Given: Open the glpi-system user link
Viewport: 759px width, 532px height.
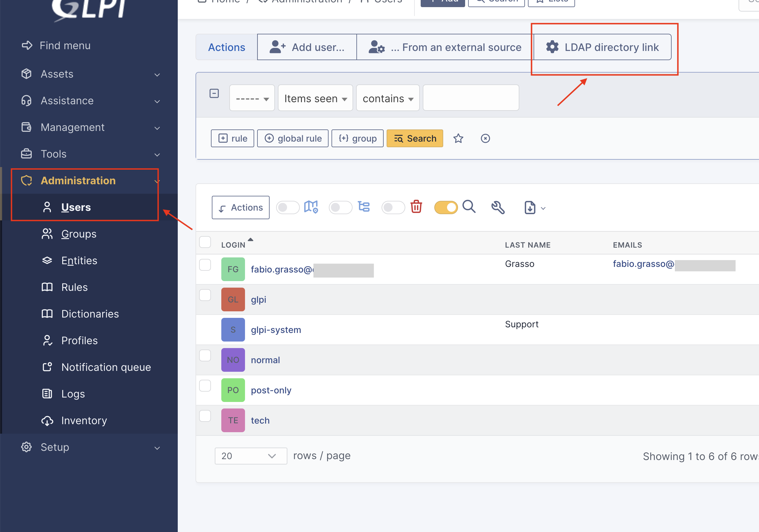Looking at the screenshot, I should point(276,330).
